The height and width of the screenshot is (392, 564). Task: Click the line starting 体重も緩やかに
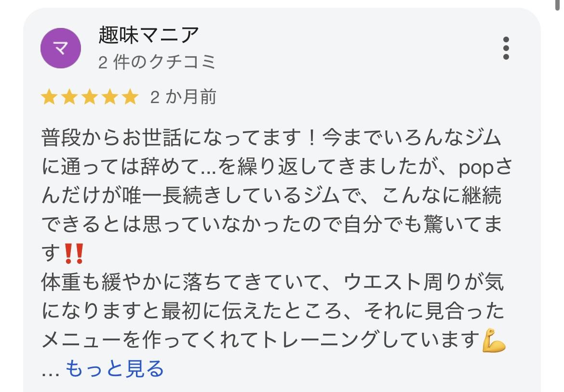point(272,283)
